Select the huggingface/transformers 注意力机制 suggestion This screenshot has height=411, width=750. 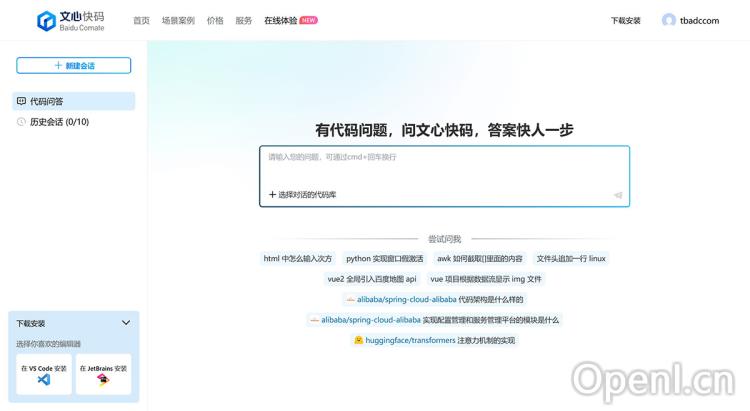[434, 340]
